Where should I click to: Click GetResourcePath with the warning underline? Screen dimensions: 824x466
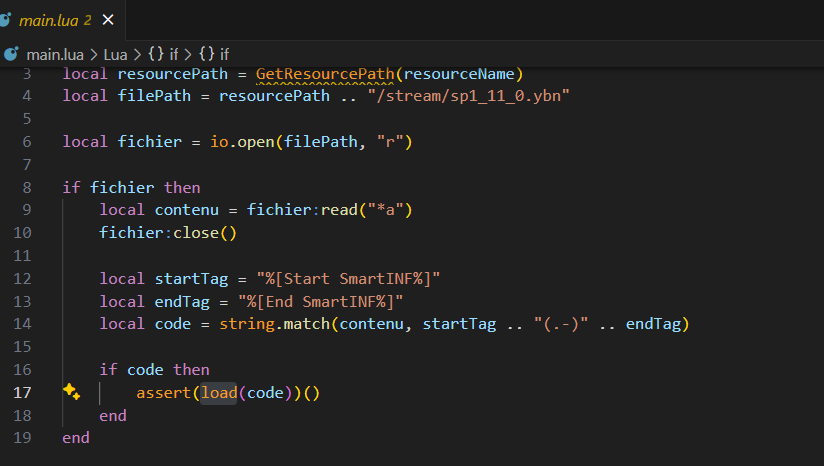point(325,74)
